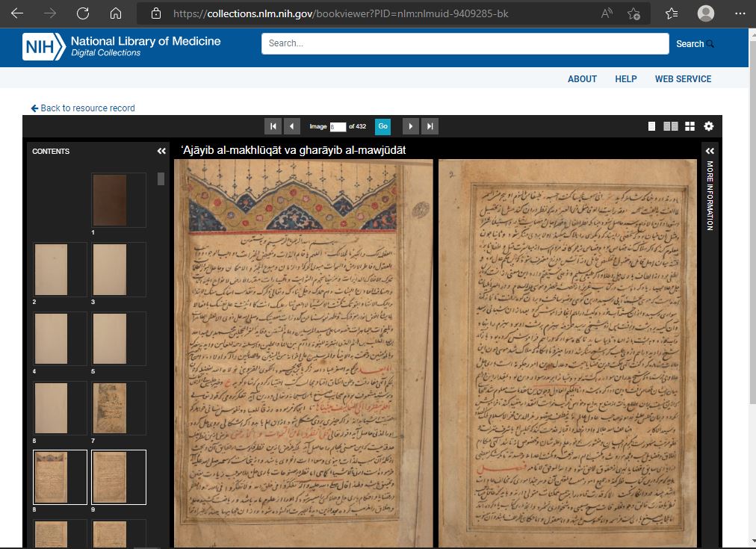
Task: Open the browser profile avatar
Action: tap(705, 13)
